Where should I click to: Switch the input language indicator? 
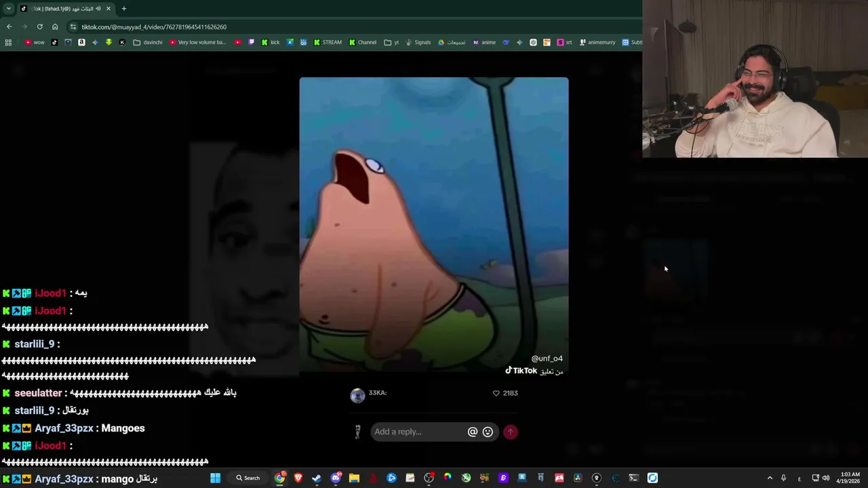(800, 478)
